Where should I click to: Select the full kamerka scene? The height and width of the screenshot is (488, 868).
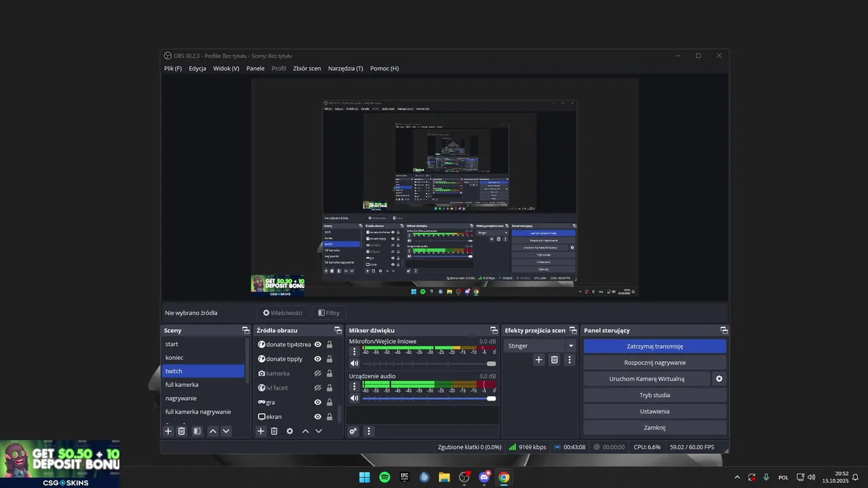203,384
